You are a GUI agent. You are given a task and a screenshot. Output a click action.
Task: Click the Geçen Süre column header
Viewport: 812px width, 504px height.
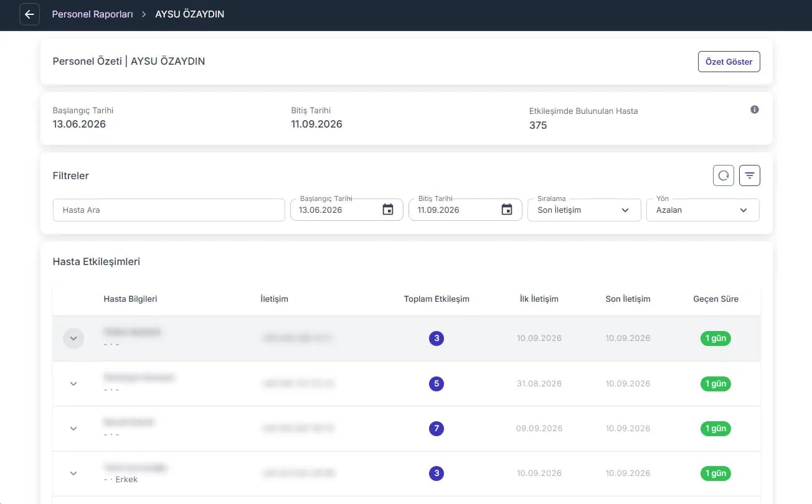click(x=715, y=299)
